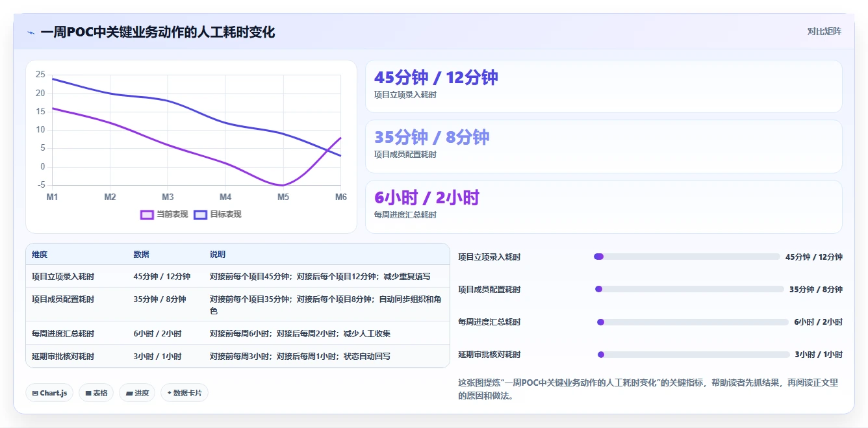This screenshot has height=428, width=868.
Task: Toggle the 当前表现 legend item
Action: pos(164,214)
